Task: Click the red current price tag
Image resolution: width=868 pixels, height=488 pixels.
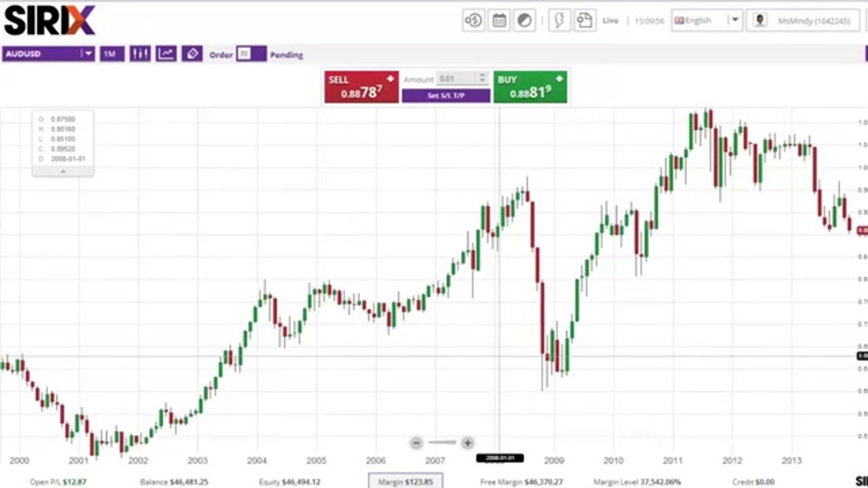Action: tap(863, 231)
